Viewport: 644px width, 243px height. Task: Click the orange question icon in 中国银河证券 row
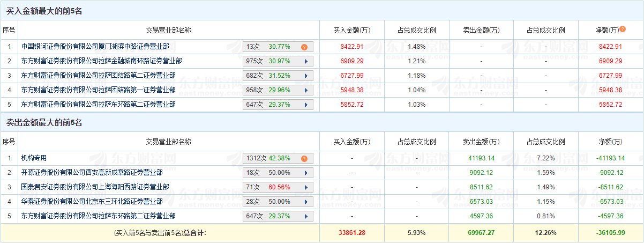pyautogui.click(x=304, y=47)
